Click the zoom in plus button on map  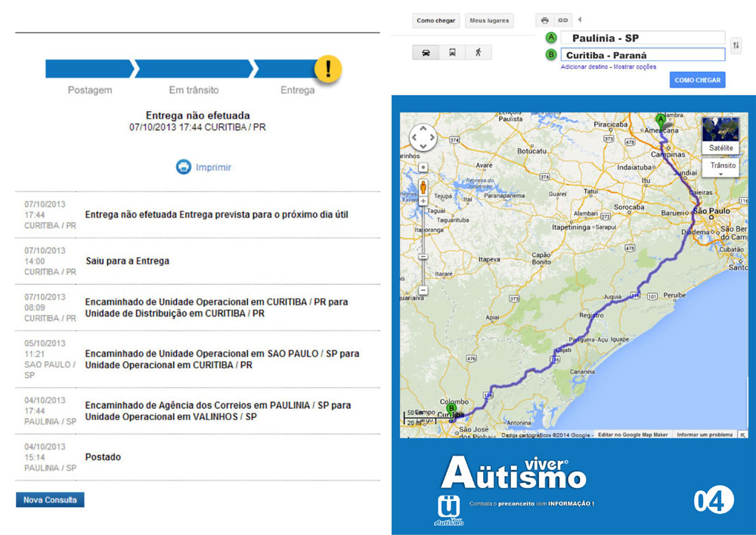coord(423,201)
